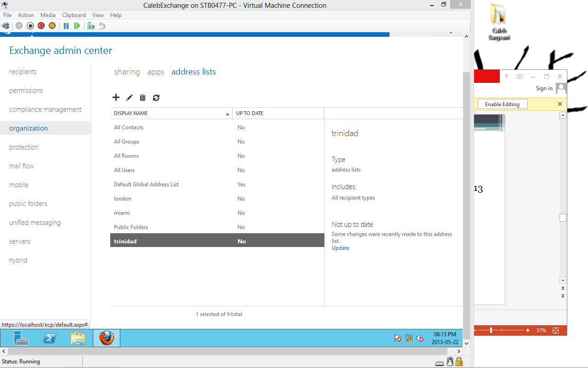Switch to the apps tab
The height and width of the screenshot is (368, 588).
click(x=156, y=72)
